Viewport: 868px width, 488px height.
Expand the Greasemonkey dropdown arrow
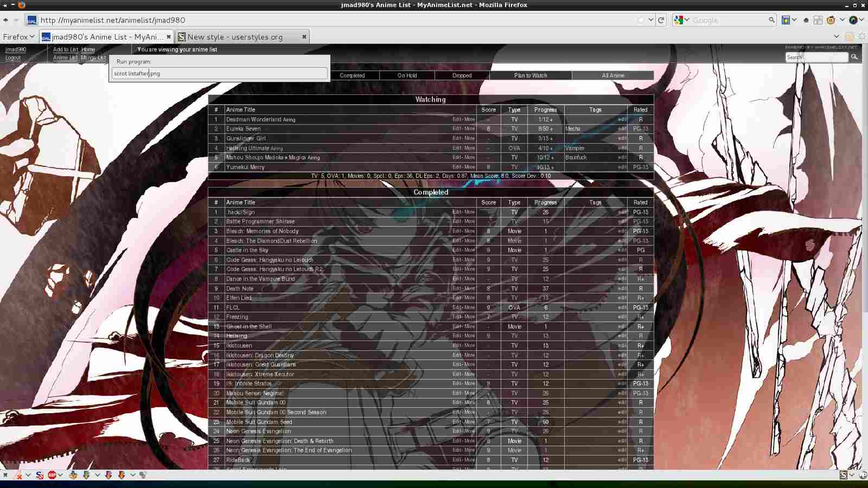842,20
